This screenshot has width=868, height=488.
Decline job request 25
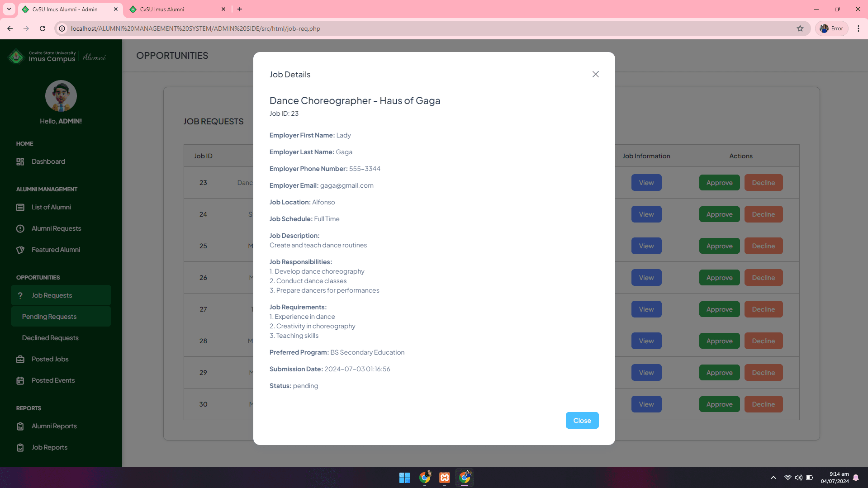tap(763, 246)
